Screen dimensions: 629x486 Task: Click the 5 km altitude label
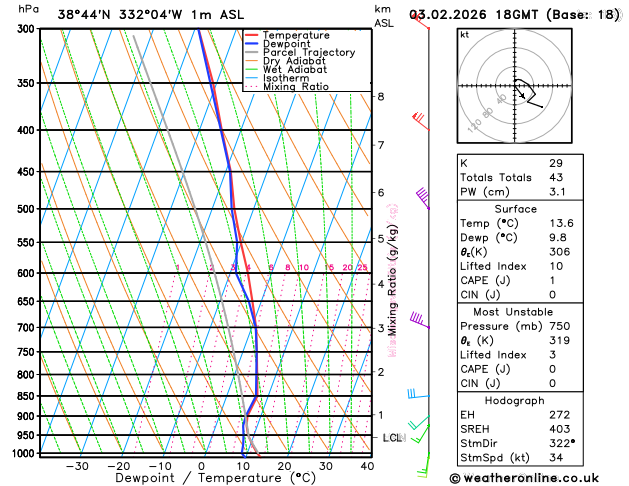coord(381,239)
